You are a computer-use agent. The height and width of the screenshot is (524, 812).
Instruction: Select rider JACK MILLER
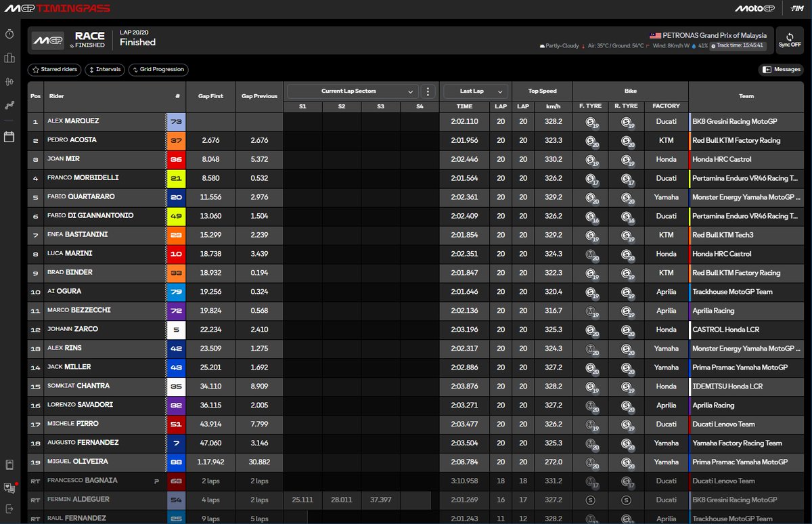[69, 367]
